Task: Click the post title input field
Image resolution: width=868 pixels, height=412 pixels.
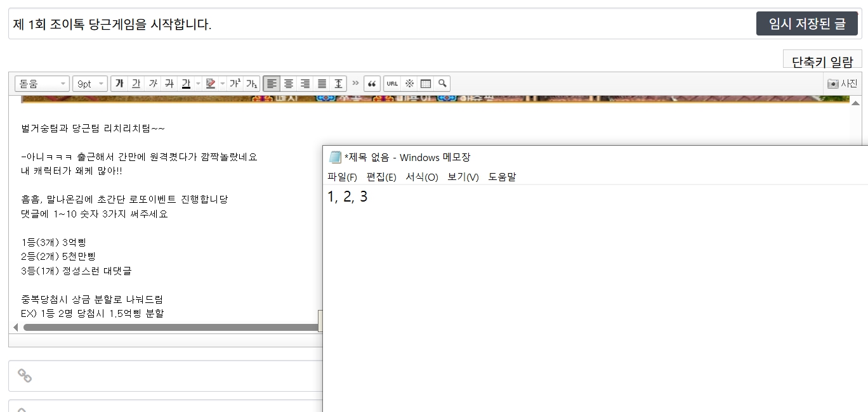Action: tap(381, 24)
